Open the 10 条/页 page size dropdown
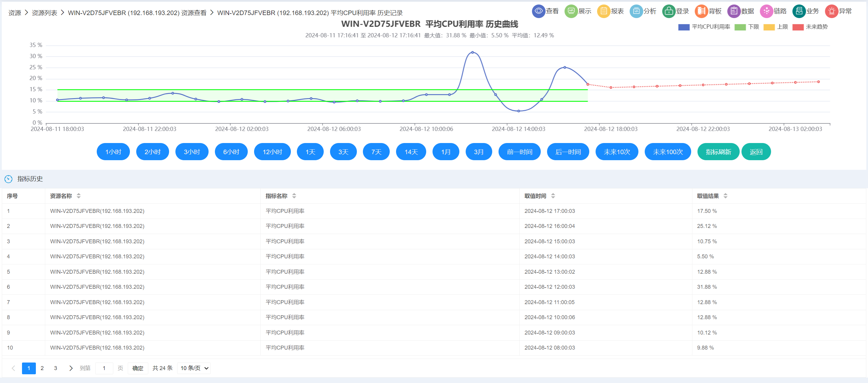 point(194,368)
